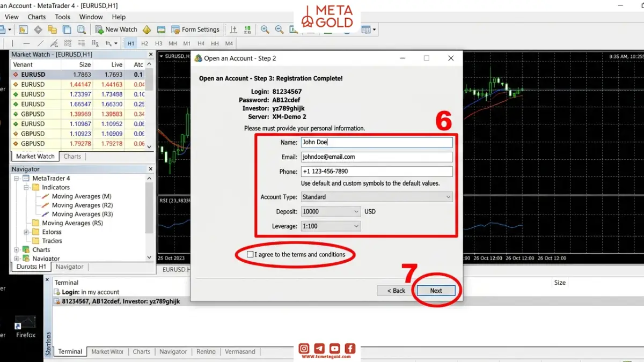The height and width of the screenshot is (362, 644).
Task: Select the M1 timeframe button
Action: (187, 43)
